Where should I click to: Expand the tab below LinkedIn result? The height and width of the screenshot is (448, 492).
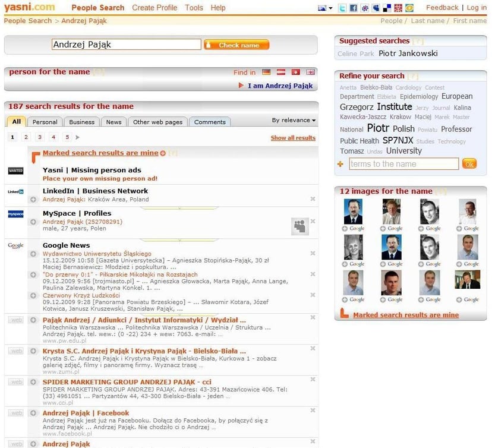[x=180, y=208]
